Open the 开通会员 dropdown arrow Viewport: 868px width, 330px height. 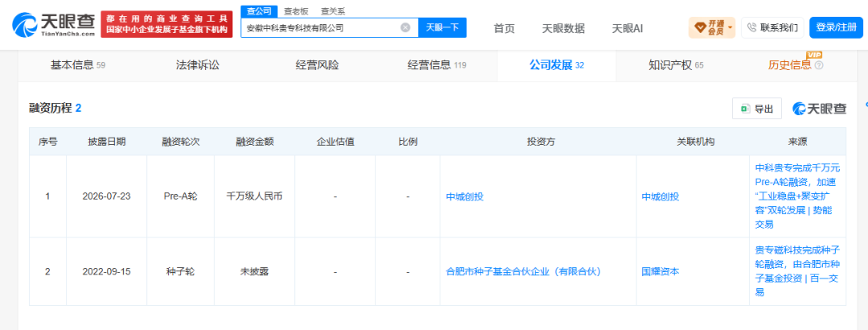point(730,27)
